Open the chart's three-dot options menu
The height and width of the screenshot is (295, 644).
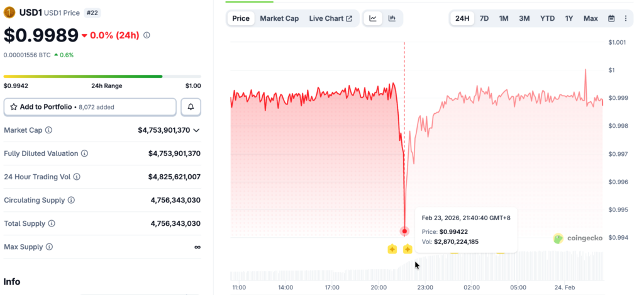click(x=625, y=18)
